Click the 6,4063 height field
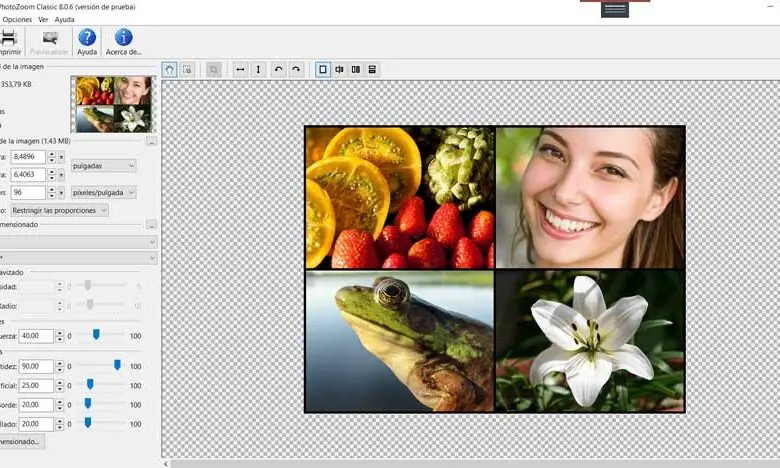The height and width of the screenshot is (468, 780). tap(28, 175)
